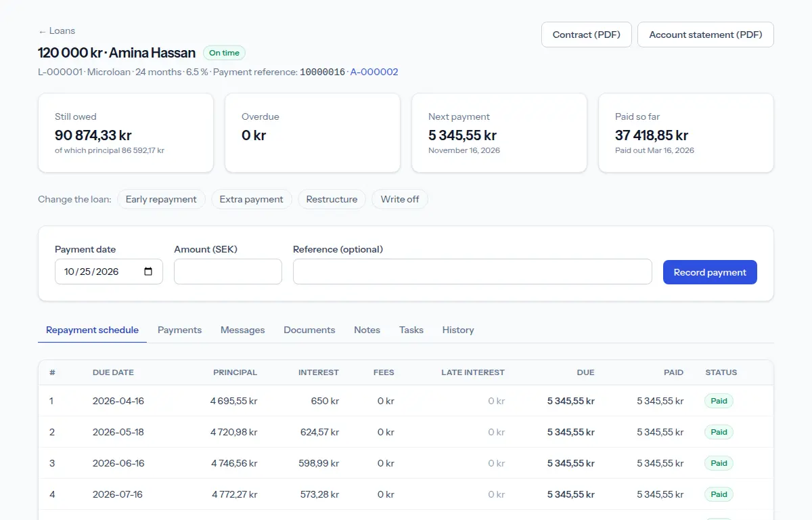This screenshot has height=520, width=812.
Task: View the Documents tab
Action: click(x=309, y=330)
